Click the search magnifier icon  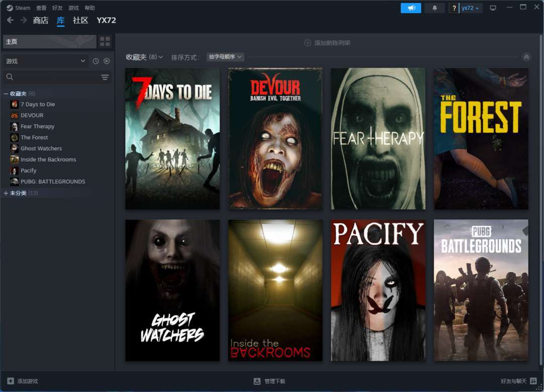click(10, 77)
